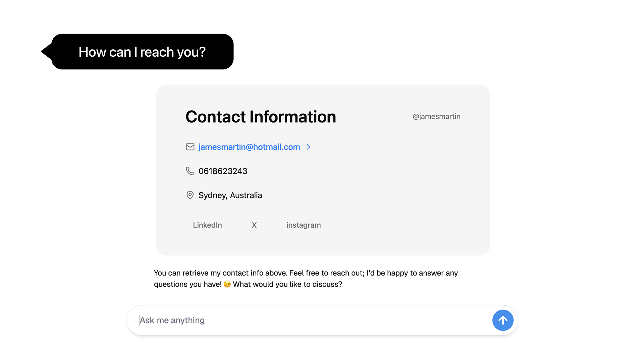Screen dimensions: 644x362
Task: Click the winking emoji in the reply
Action: pos(227,284)
